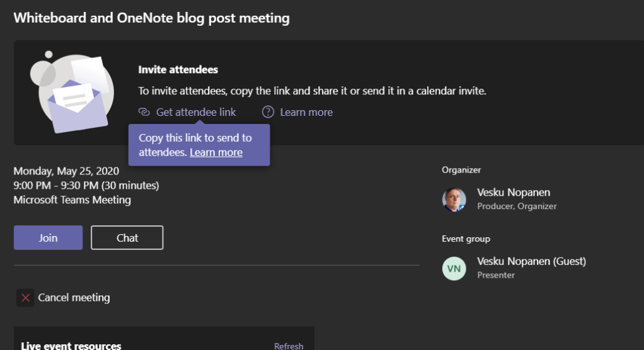Click the presenter name Vesku Nopanen (Guest)
Screen dimensions: 644x350
tap(531, 261)
